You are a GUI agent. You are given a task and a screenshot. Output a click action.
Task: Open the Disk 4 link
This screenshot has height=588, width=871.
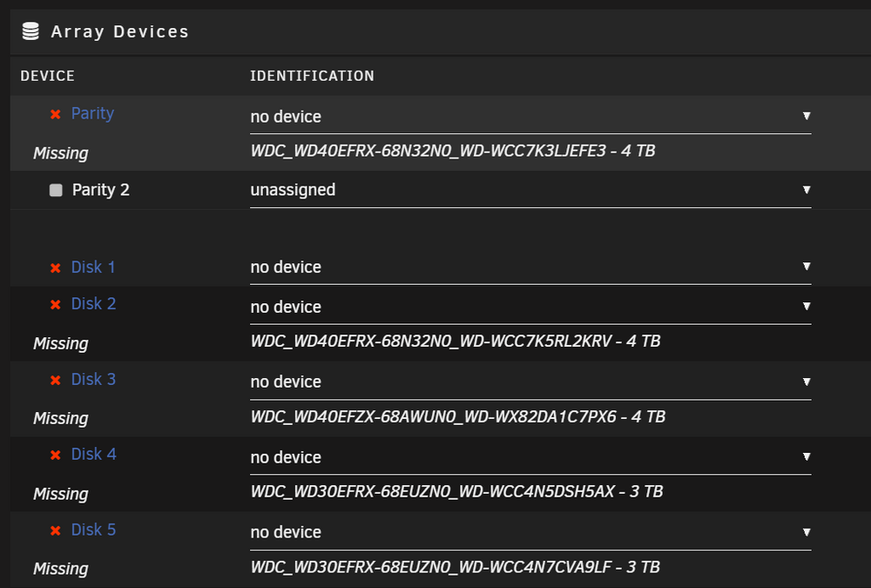[x=94, y=455]
